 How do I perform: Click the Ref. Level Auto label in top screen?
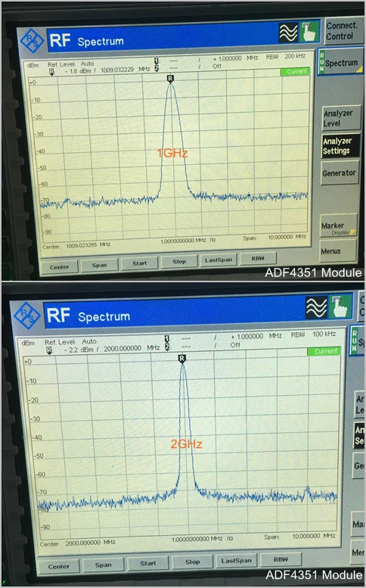tap(71, 64)
